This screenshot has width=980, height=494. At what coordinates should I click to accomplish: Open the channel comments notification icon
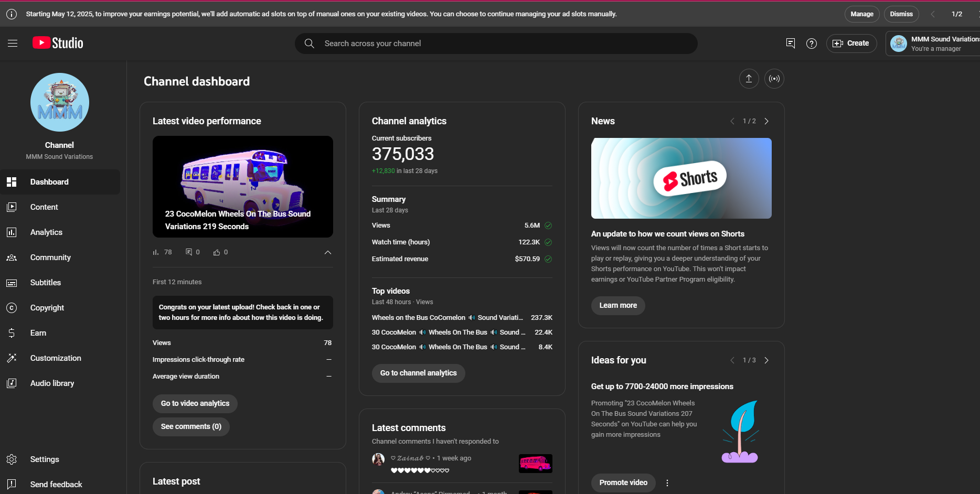791,44
